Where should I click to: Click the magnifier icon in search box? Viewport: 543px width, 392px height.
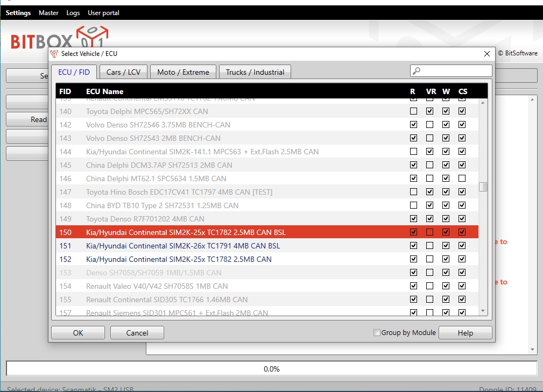pyautogui.click(x=417, y=71)
